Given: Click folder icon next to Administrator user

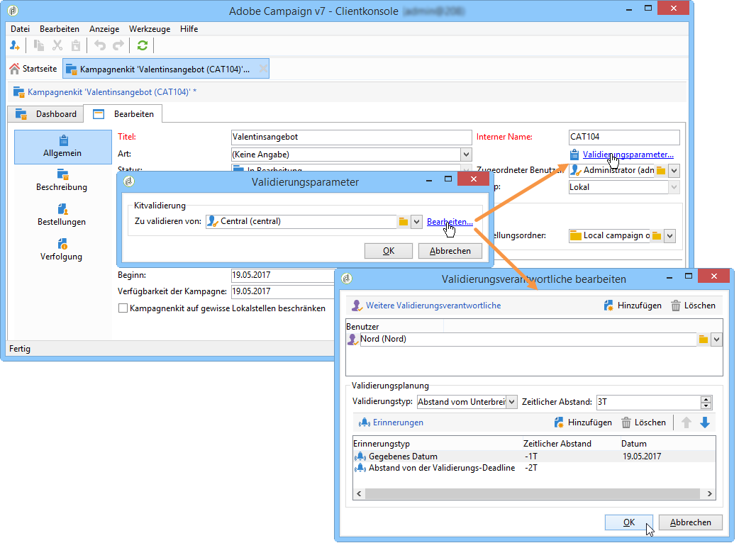Looking at the screenshot, I should click(660, 171).
